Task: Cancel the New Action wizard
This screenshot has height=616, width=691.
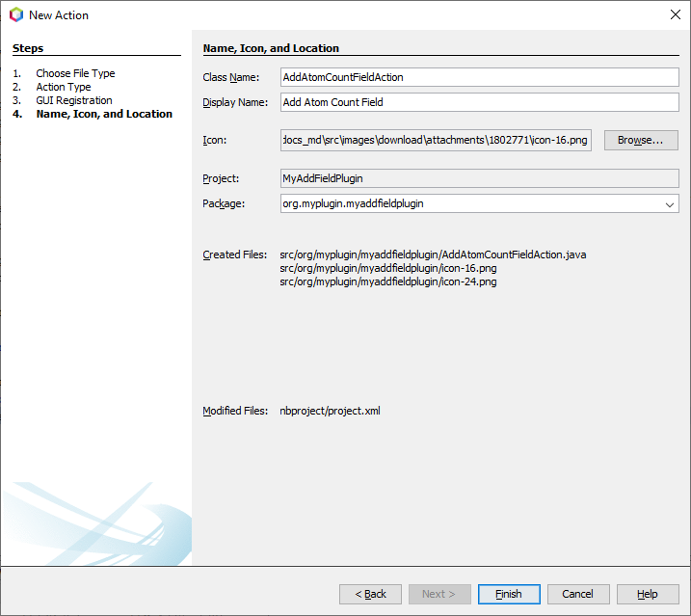Action: [x=577, y=594]
